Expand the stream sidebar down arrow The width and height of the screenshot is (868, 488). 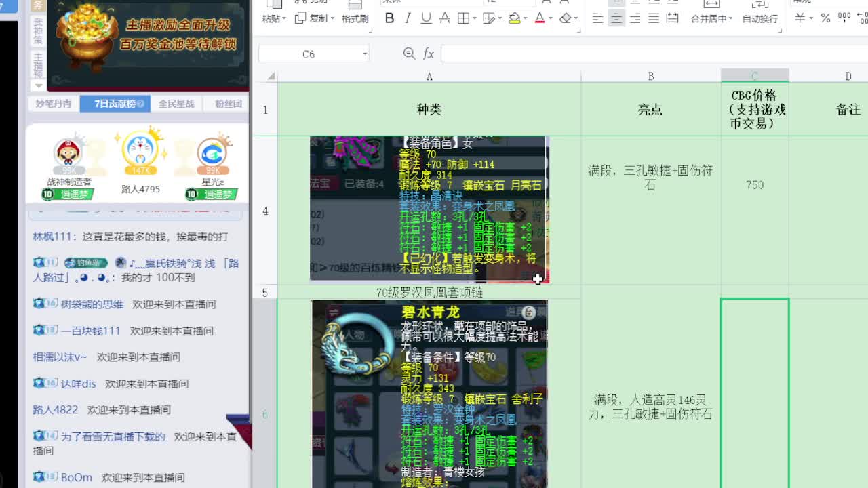[39, 85]
